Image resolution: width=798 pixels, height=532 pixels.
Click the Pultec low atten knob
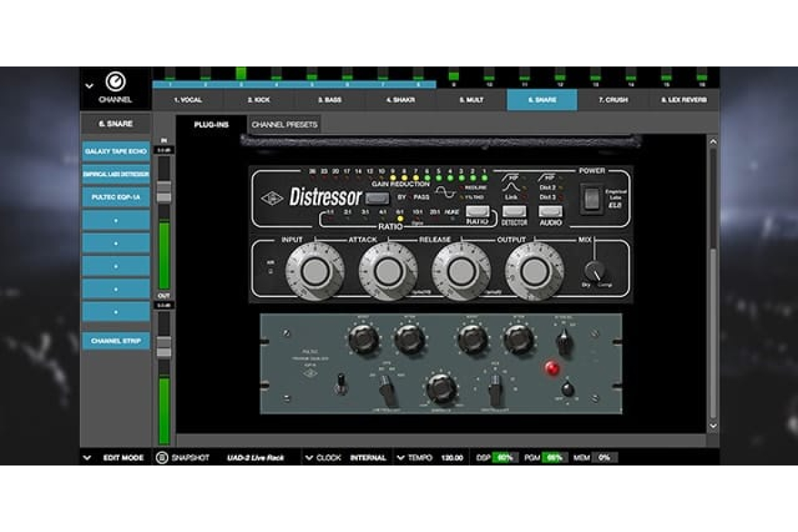[410, 339]
